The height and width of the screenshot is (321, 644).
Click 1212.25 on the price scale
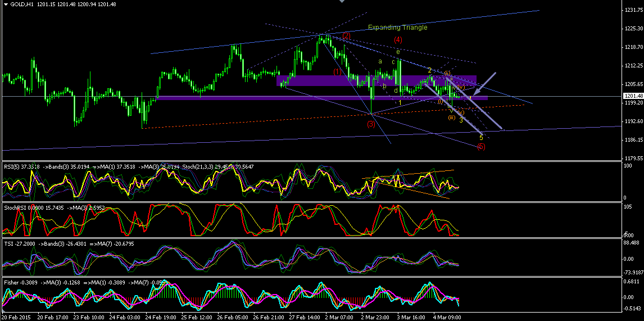[x=633, y=66]
